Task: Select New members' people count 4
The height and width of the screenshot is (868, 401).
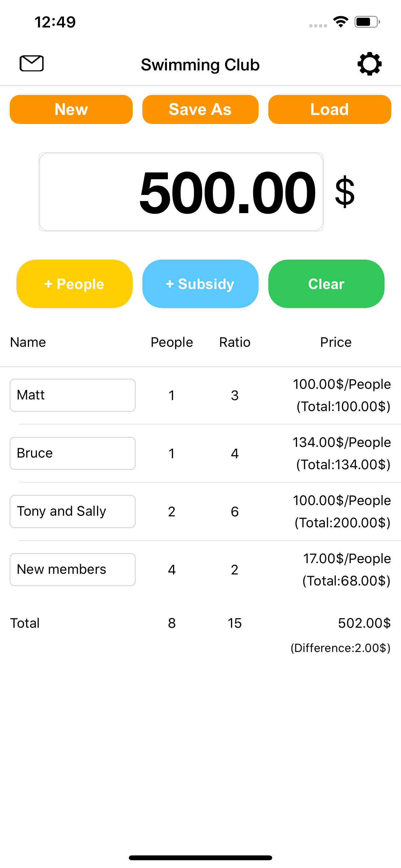Action: [171, 569]
